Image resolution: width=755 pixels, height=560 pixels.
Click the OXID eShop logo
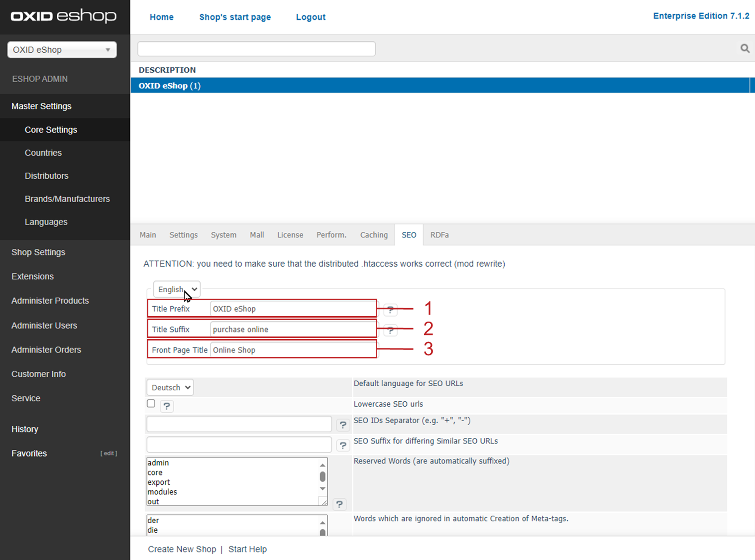pos(64,16)
